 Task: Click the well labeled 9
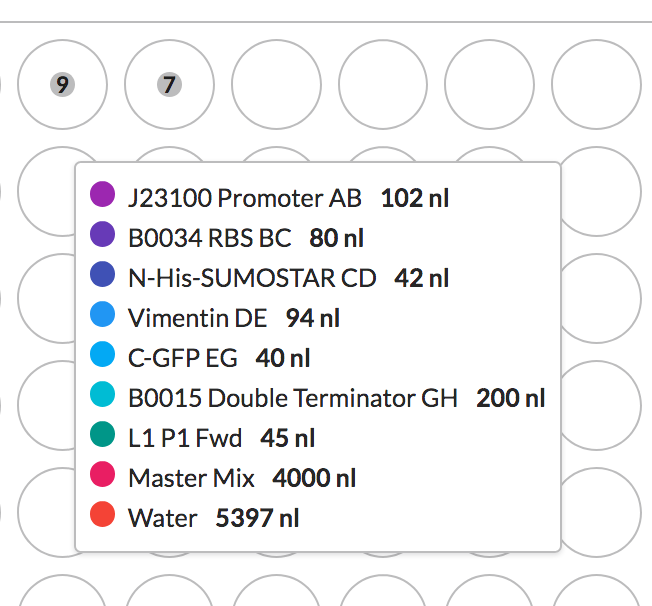tap(62, 85)
